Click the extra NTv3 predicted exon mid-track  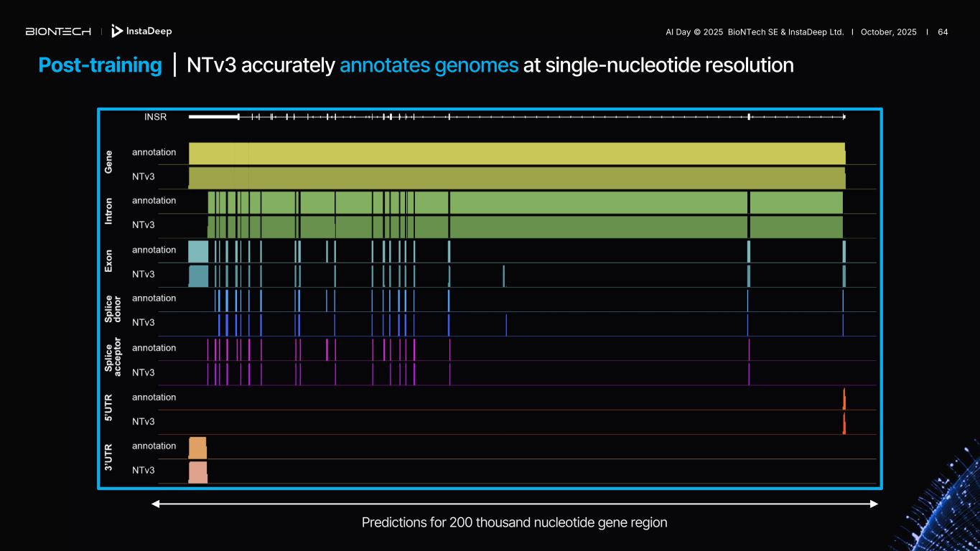click(504, 275)
